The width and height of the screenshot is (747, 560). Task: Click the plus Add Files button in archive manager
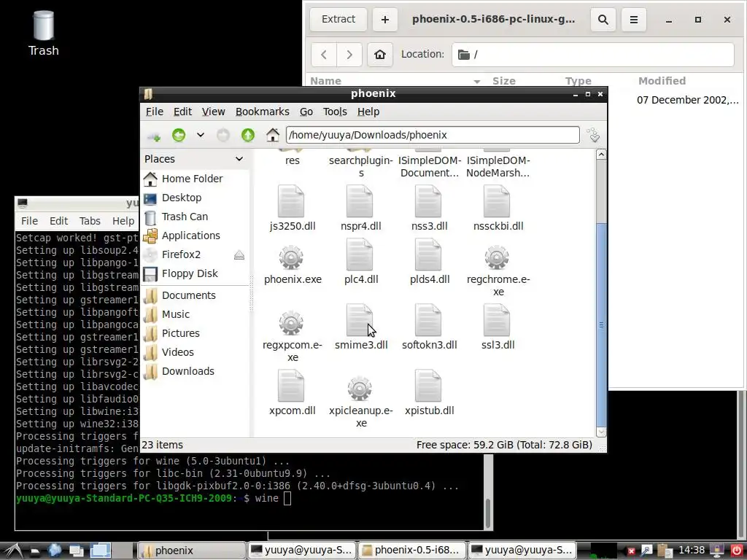point(385,20)
